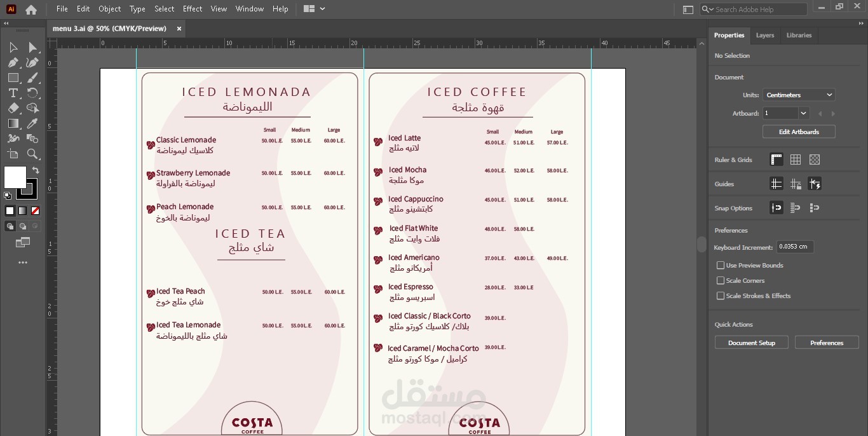
Task: Select the Direct Selection tool
Action: point(33,48)
